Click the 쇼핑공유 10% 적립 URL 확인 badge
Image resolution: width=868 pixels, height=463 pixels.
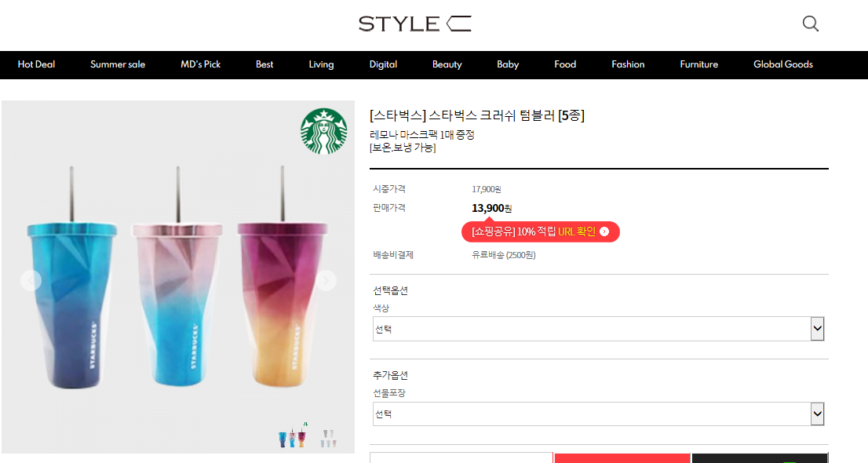coord(540,231)
